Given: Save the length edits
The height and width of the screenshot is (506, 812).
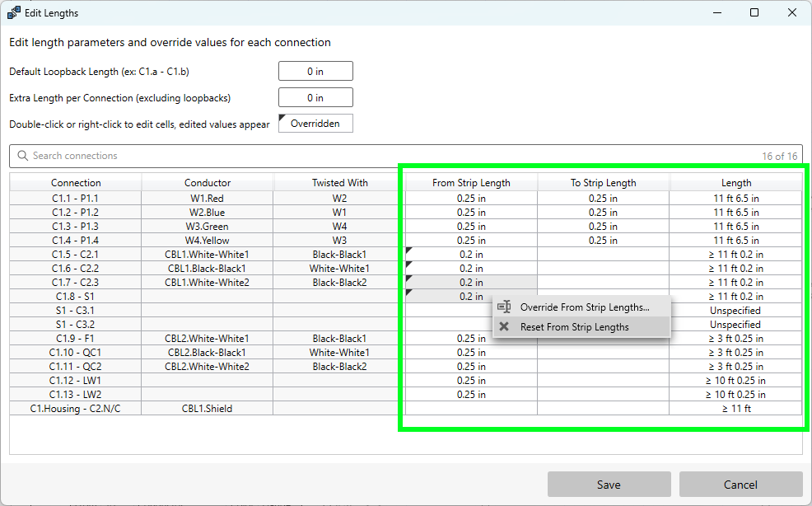Looking at the screenshot, I should tap(609, 485).
